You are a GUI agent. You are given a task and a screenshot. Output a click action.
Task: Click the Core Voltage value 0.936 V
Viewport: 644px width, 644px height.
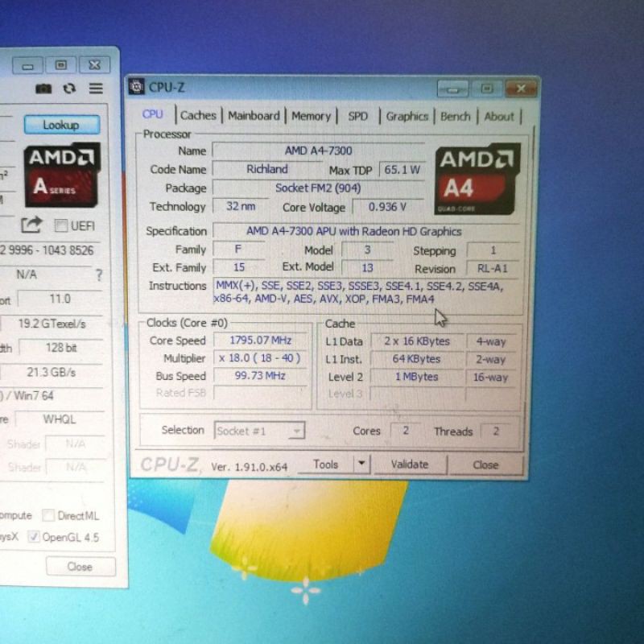click(x=387, y=207)
